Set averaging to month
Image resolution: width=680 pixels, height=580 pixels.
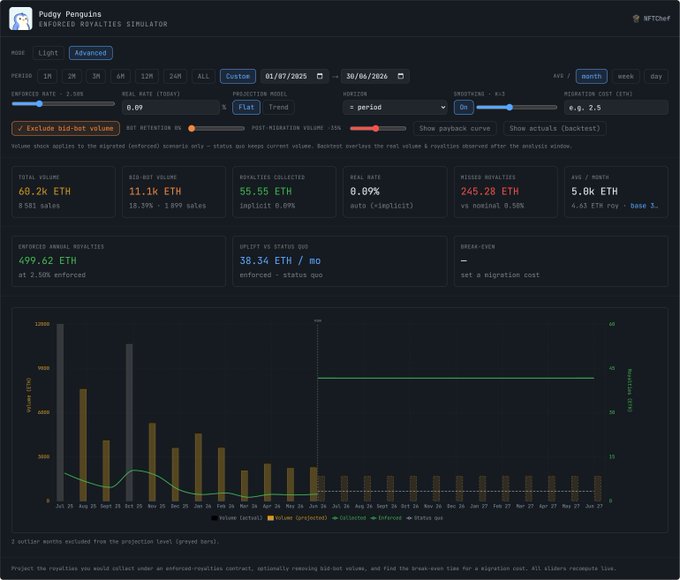pyautogui.click(x=592, y=76)
